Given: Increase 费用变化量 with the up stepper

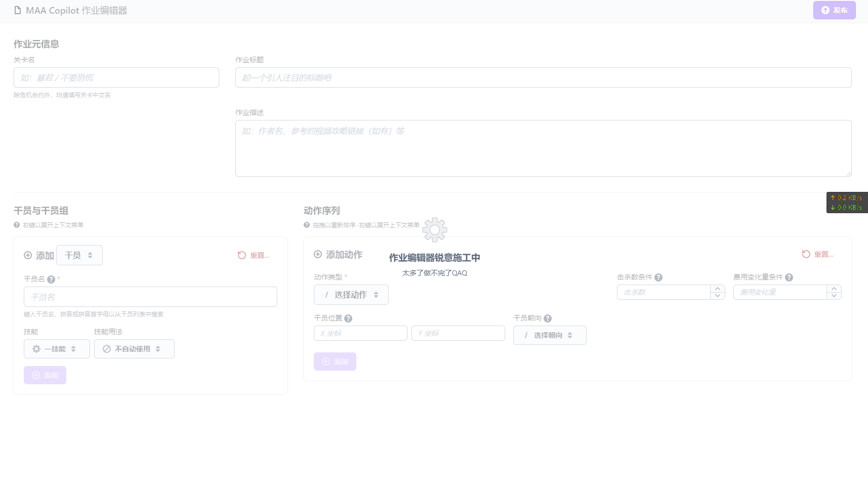Looking at the screenshot, I should (834, 289).
